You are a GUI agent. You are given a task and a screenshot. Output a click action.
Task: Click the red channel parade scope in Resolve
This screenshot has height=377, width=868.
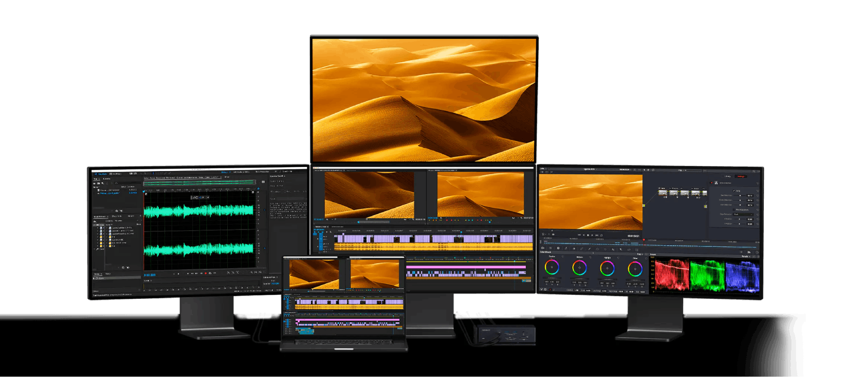pos(672,275)
